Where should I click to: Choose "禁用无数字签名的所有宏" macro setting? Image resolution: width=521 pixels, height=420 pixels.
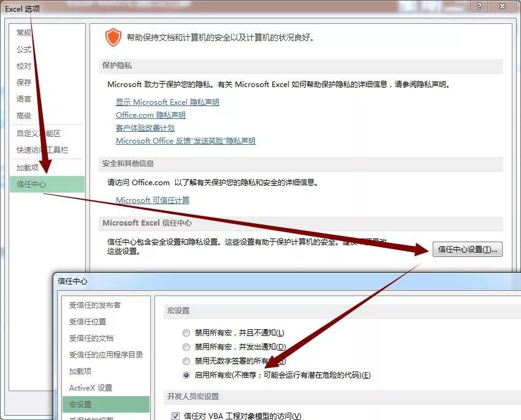[186, 361]
